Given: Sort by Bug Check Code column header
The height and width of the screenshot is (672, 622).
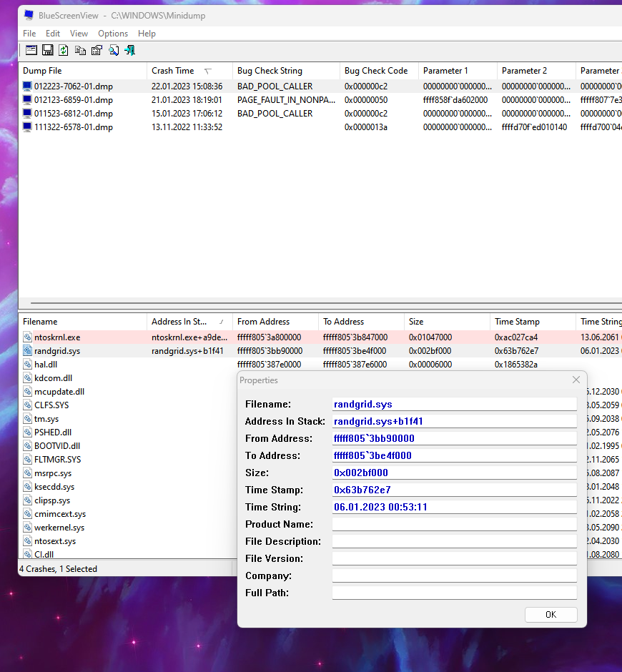Looking at the screenshot, I should (x=379, y=71).
